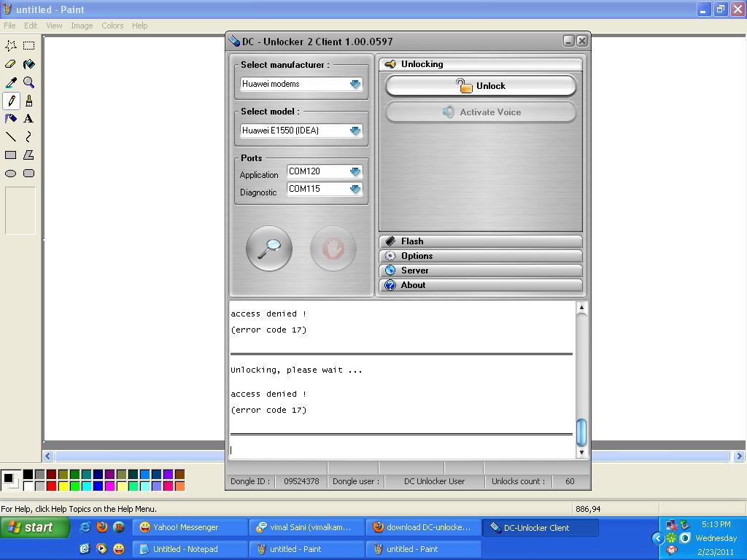Viewport: 747px width, 560px height.
Task: Expand the Select model dropdown
Action: (x=355, y=131)
